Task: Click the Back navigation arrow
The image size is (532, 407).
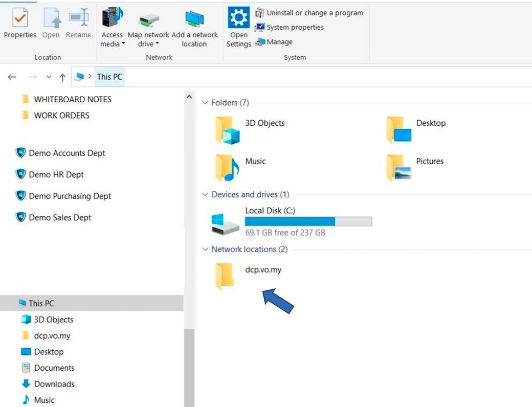Action: click(x=12, y=77)
